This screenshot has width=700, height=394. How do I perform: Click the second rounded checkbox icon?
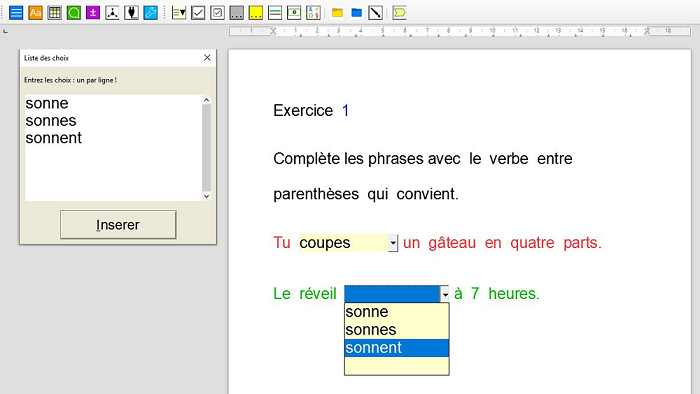point(217,12)
